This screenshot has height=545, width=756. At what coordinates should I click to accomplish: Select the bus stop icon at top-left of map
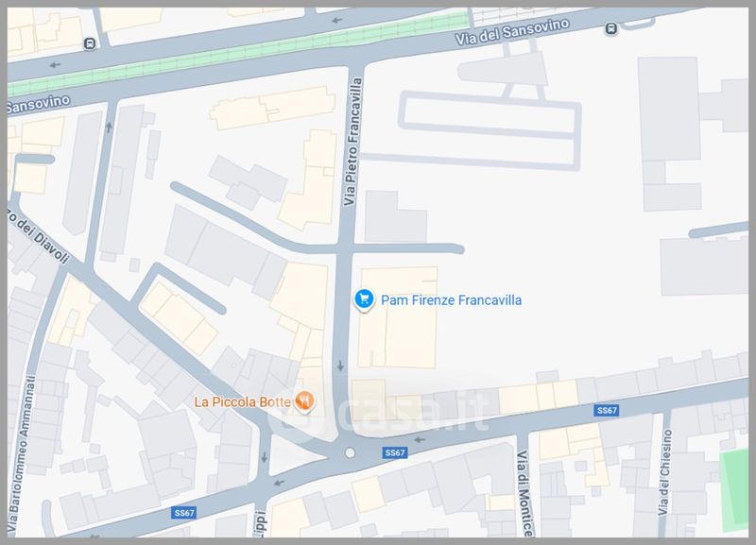[89, 43]
